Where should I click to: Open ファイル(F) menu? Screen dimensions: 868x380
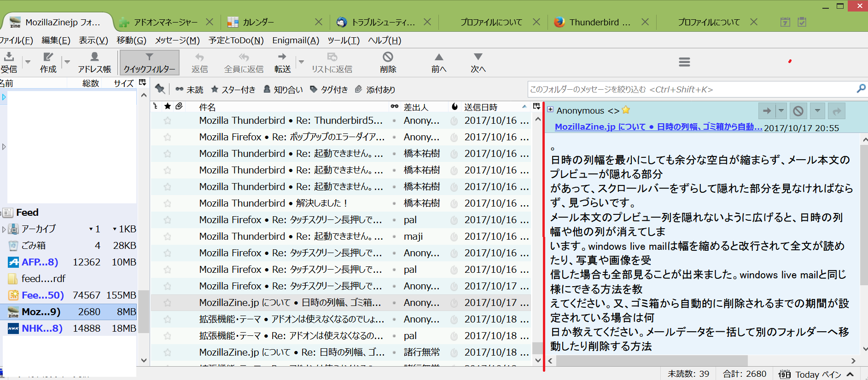[x=16, y=40]
